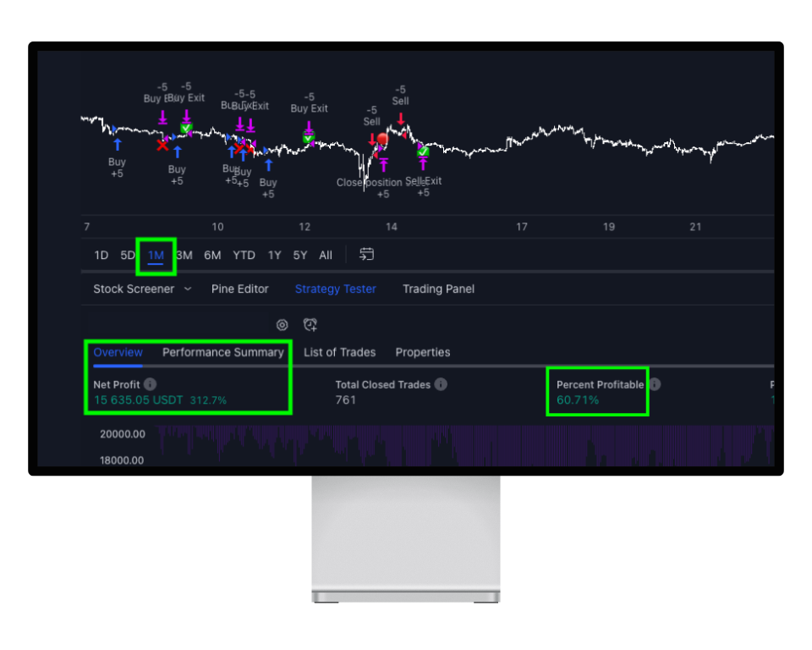Click the red circle marker near Close position
This screenshot has height=650, width=812.
coord(382,137)
